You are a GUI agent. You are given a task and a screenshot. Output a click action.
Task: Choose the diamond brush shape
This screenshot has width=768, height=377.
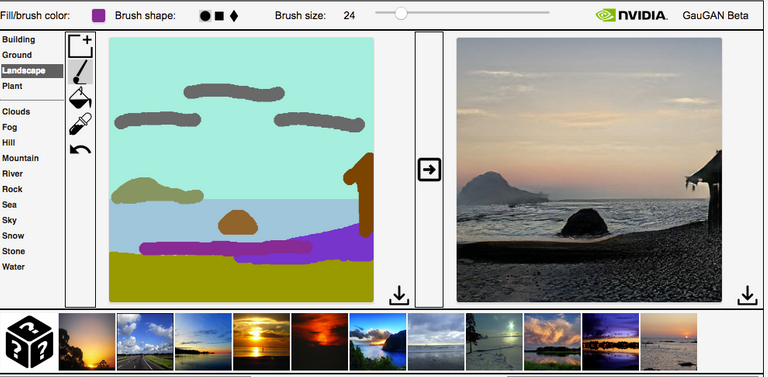[x=234, y=16]
